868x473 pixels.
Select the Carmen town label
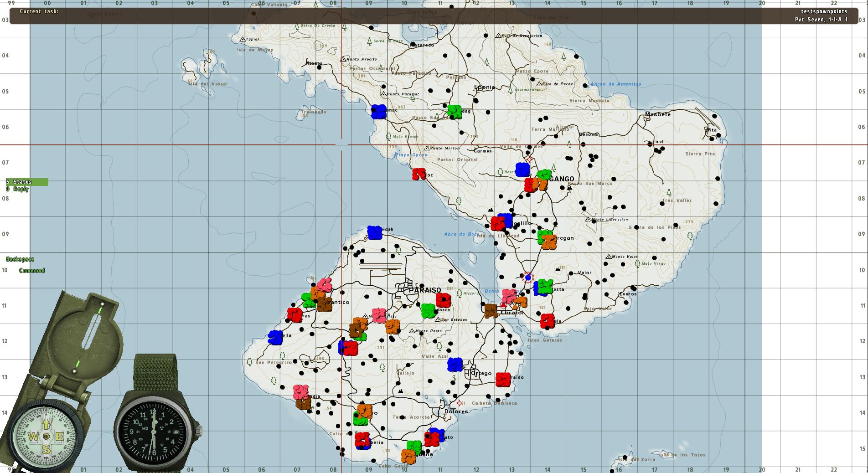click(483, 151)
